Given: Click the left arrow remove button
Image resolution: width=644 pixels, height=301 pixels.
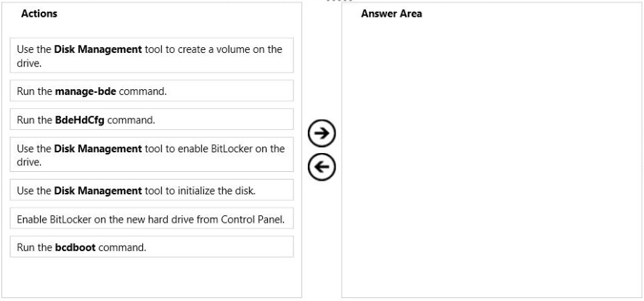Looking at the screenshot, I should pos(322,167).
